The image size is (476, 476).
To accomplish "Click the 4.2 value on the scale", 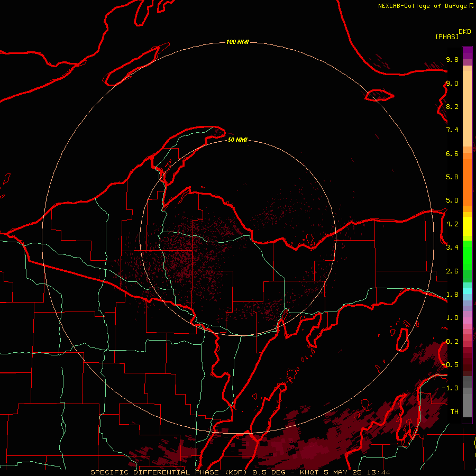I will click(452, 224).
